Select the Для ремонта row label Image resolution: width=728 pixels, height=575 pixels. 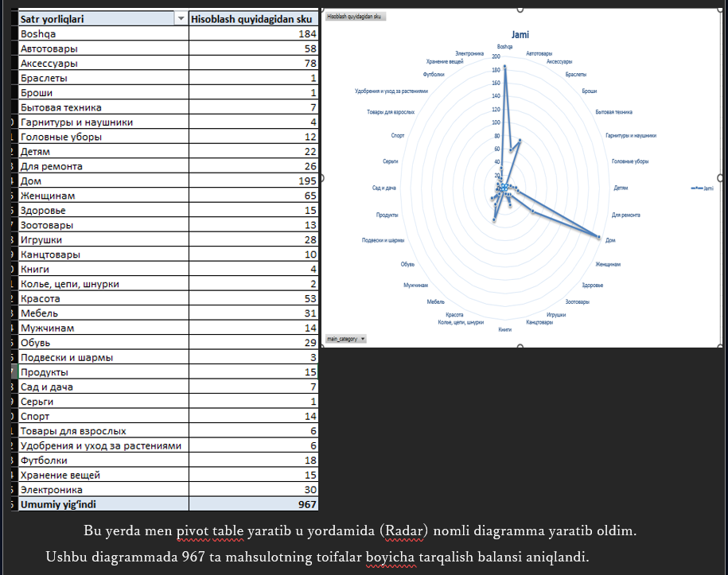[x=103, y=166]
